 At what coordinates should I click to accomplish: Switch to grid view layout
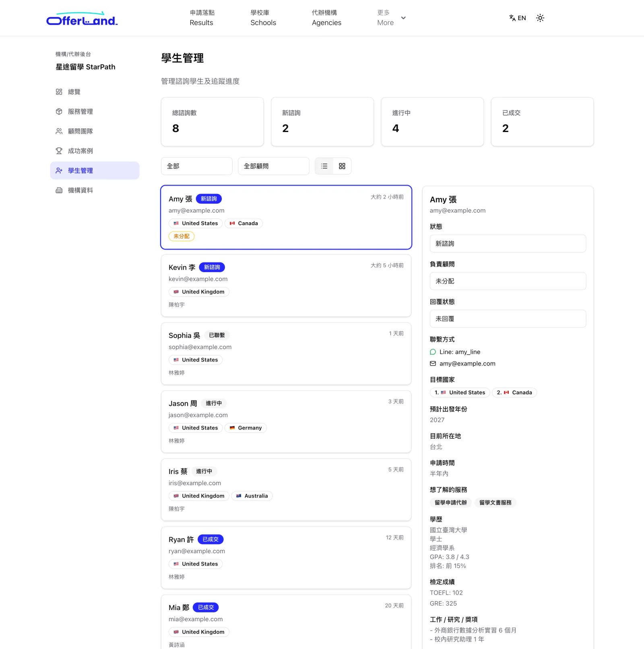click(342, 166)
